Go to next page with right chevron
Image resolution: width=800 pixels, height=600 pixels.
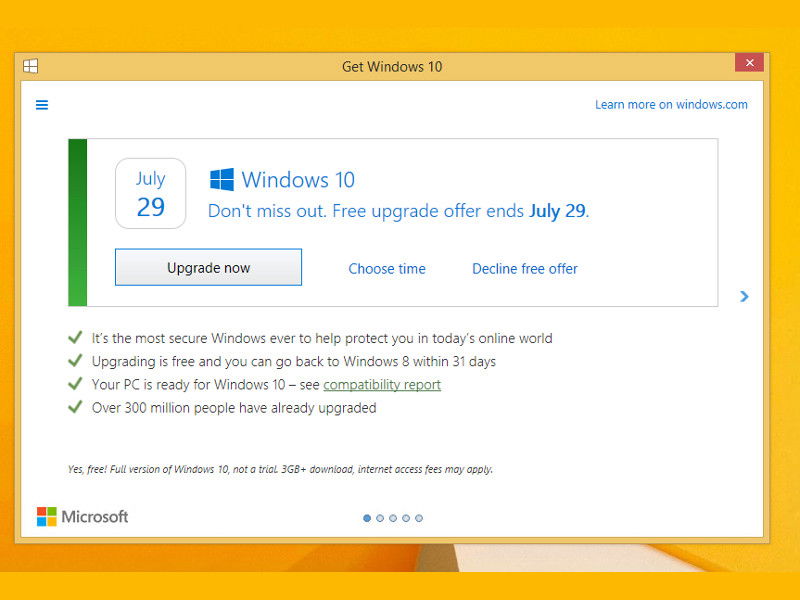(744, 296)
